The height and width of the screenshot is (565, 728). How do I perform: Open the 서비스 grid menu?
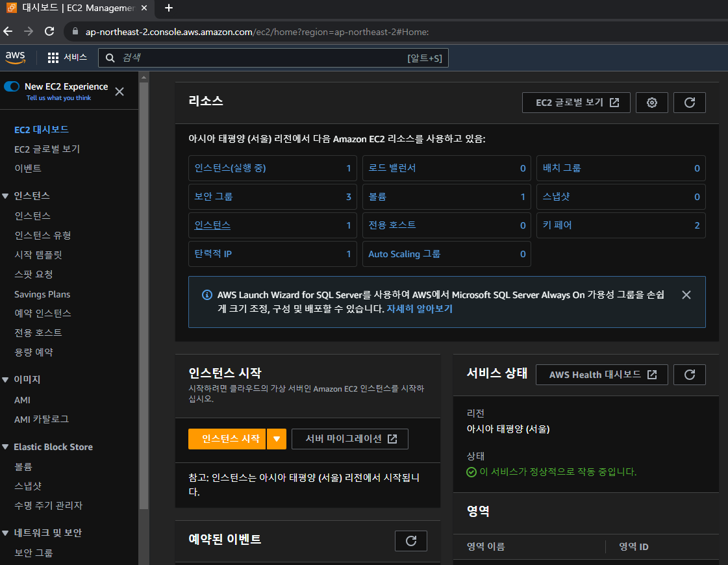(x=68, y=58)
